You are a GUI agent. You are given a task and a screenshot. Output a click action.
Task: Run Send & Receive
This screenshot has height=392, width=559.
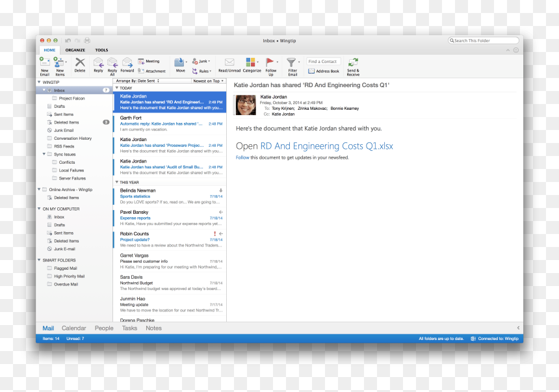click(353, 67)
